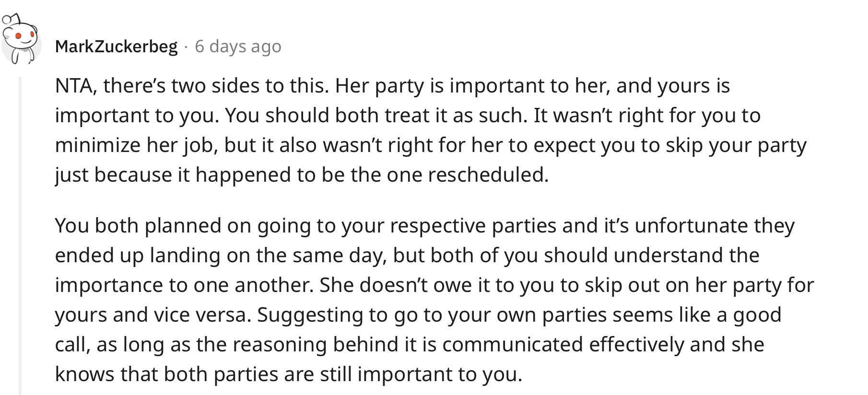Click the separator dot between username and timestamp
The height and width of the screenshot is (395, 868).
pos(186,47)
